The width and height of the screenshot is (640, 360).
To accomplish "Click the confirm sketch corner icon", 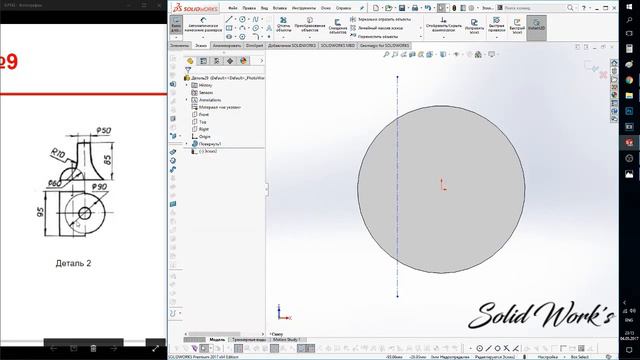I will click(591, 66).
